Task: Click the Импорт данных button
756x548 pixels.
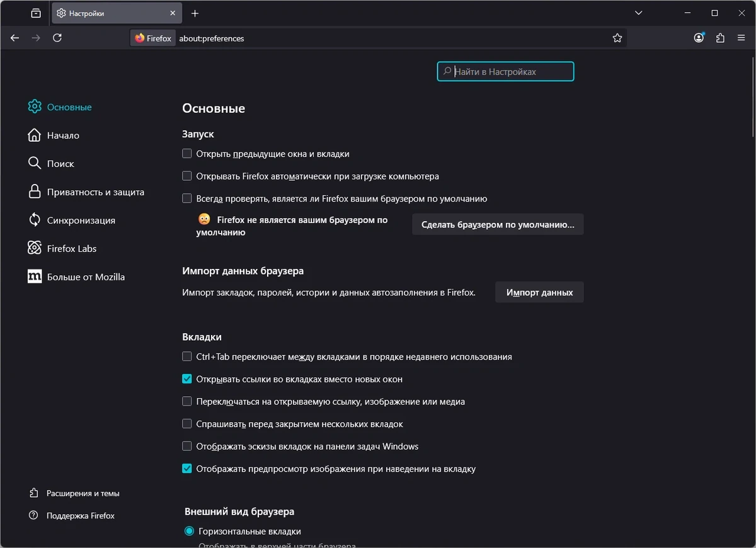Action: click(539, 292)
